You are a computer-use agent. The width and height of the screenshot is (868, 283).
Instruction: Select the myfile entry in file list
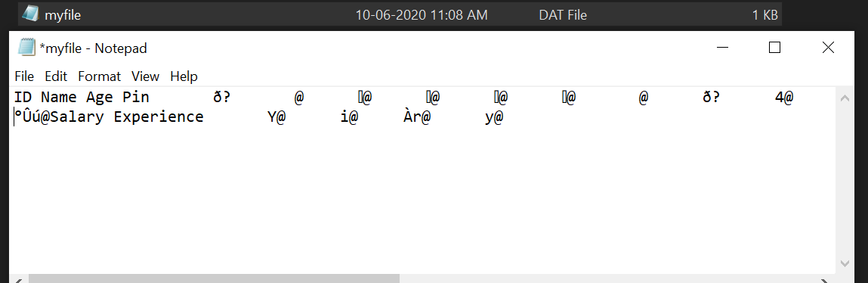tap(401, 14)
